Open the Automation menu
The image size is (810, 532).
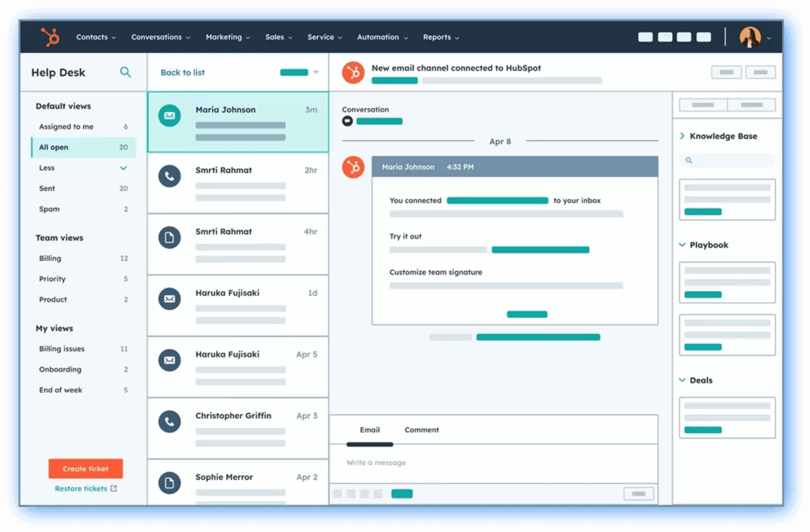pyautogui.click(x=383, y=37)
